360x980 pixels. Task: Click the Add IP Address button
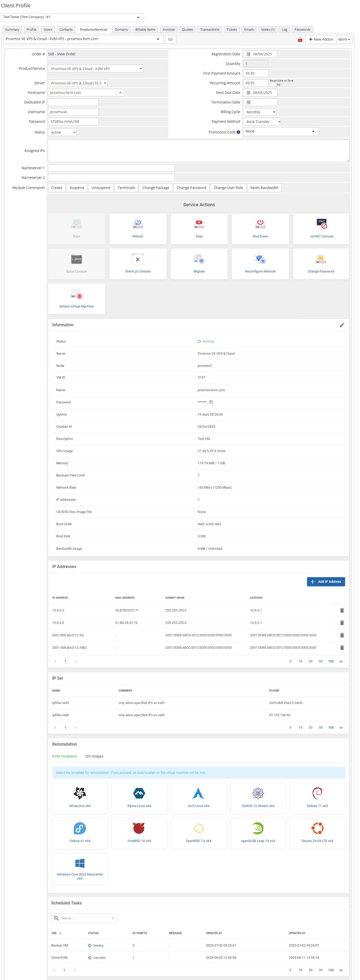(x=326, y=582)
